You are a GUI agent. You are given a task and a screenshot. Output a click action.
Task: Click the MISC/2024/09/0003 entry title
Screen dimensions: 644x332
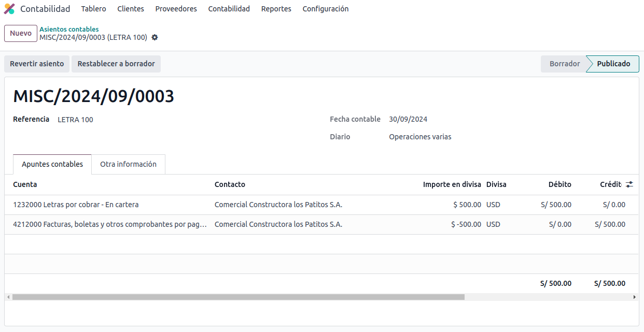(93, 96)
